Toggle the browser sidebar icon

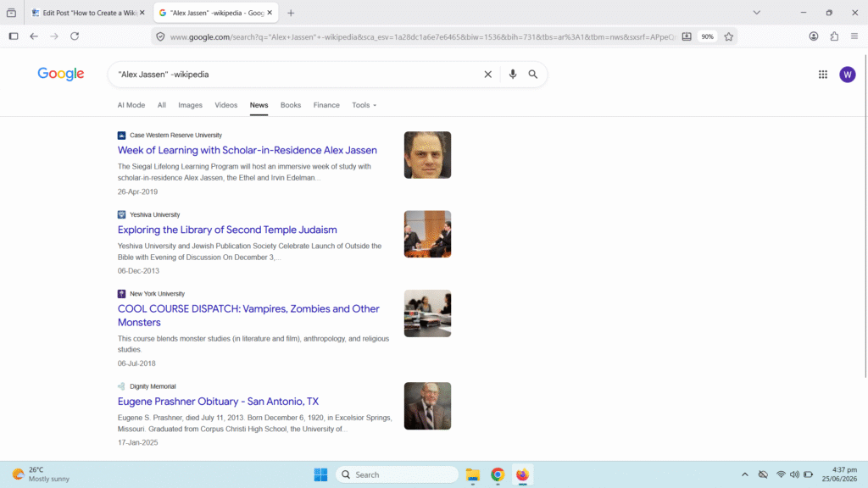pyautogui.click(x=14, y=36)
